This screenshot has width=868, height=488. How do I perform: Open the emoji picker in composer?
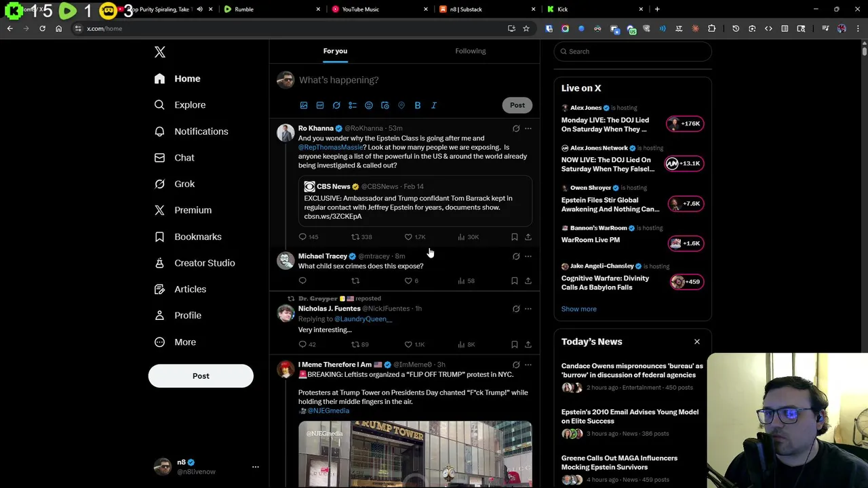tap(369, 105)
